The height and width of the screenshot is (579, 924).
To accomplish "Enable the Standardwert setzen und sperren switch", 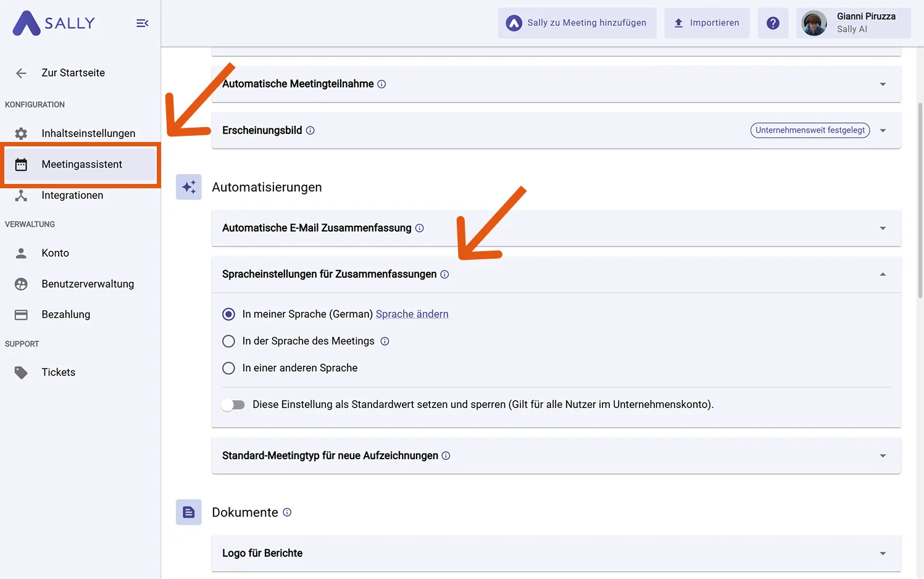I will [x=233, y=405].
